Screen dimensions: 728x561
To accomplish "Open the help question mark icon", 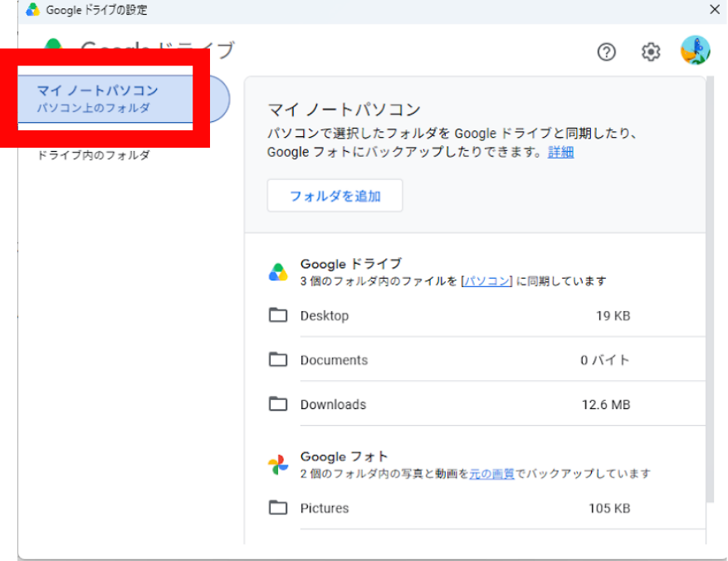I will tap(606, 52).
